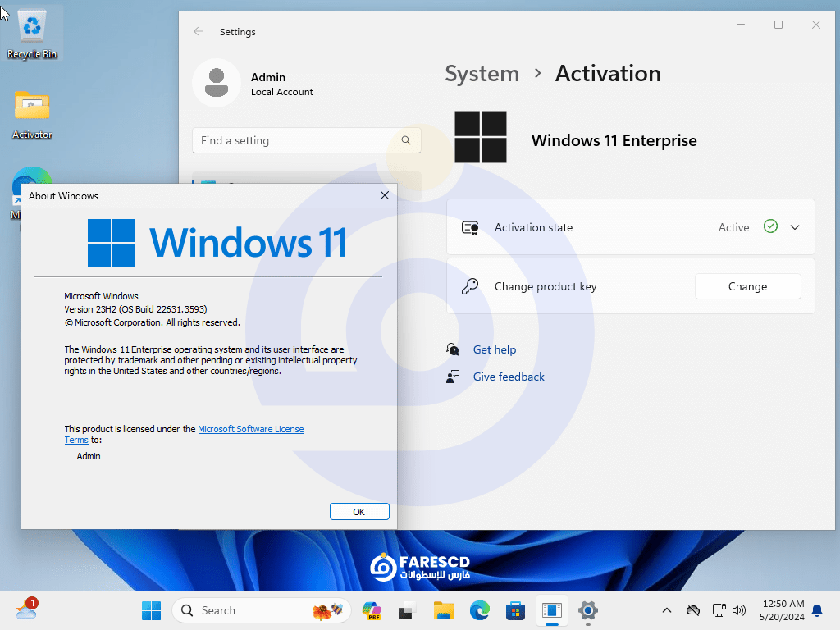Image resolution: width=840 pixels, height=630 pixels.
Task: Click OK in About Windows dialog
Action: click(x=359, y=512)
